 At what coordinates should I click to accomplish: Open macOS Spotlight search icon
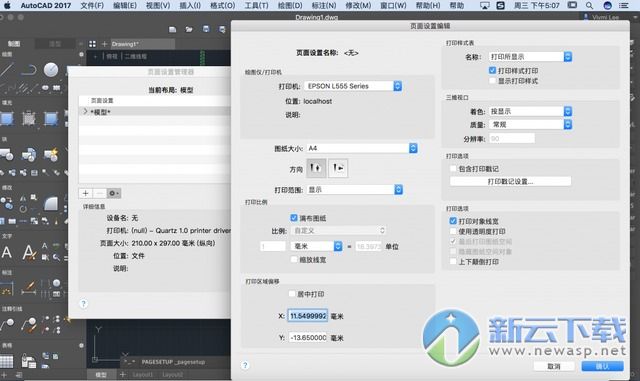pos(589,5)
